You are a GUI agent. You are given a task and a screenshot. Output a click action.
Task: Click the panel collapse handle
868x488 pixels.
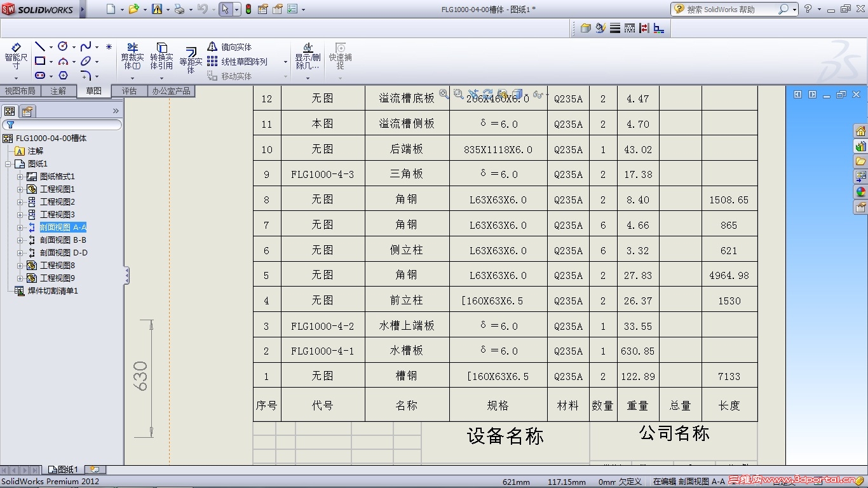[x=127, y=275]
